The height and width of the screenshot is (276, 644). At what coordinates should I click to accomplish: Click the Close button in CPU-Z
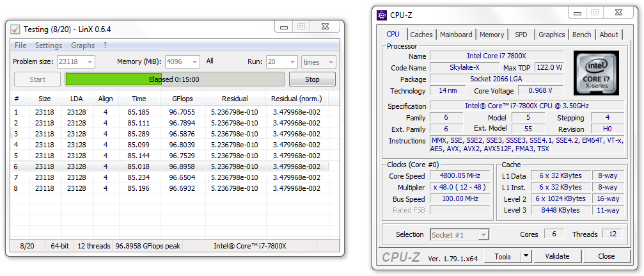[606, 257]
